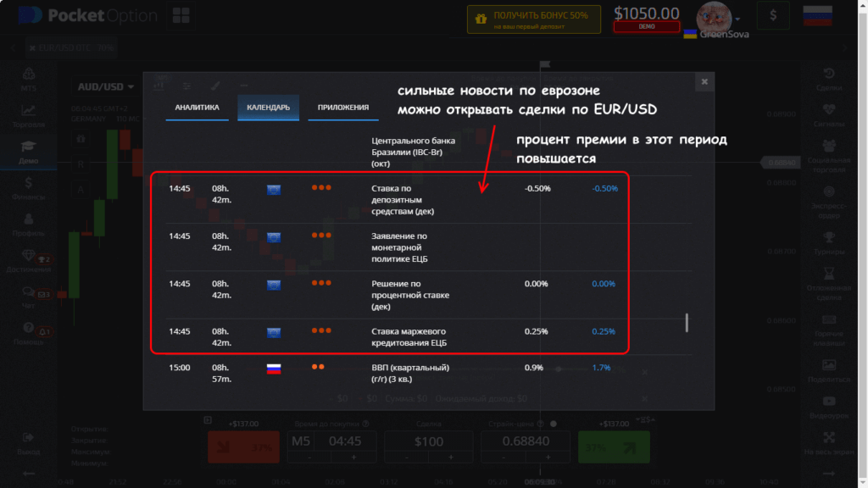The image size is (868, 488).
Task: Open the Сделки history icon in right sidebar
Action: pyautogui.click(x=828, y=74)
